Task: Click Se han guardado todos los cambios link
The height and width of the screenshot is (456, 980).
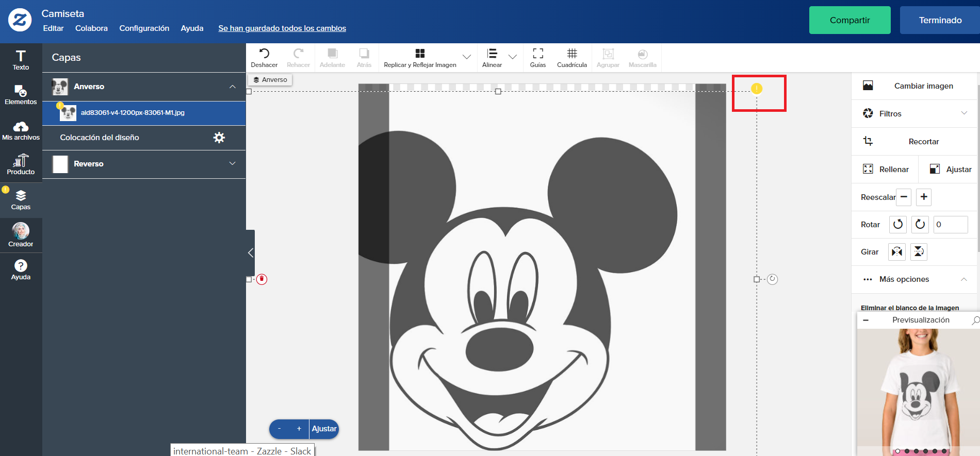Action: click(282, 28)
